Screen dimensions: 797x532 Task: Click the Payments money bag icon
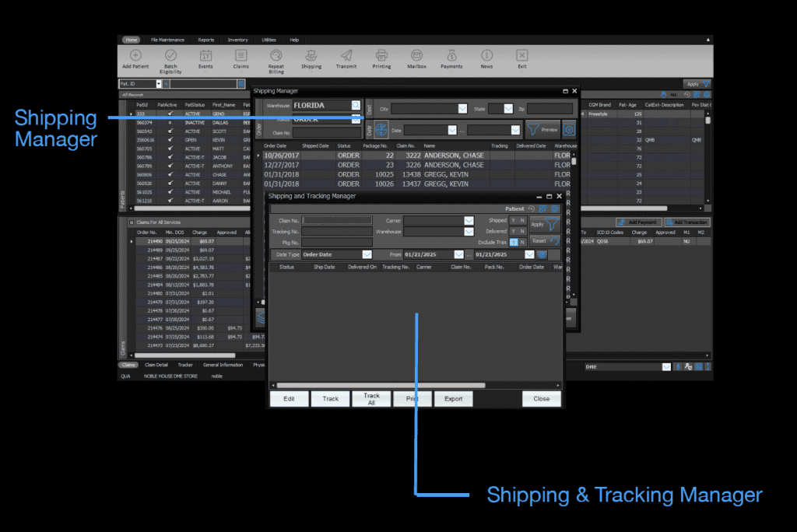click(451, 58)
